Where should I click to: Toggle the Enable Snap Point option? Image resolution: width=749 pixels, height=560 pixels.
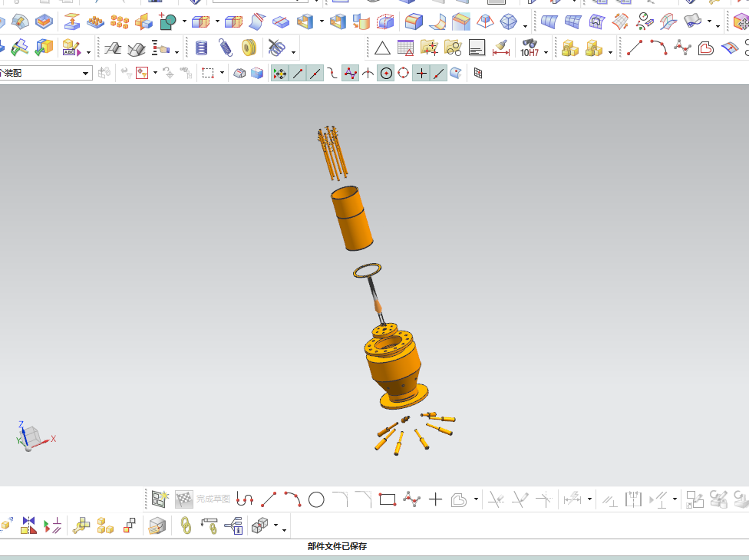click(280, 73)
